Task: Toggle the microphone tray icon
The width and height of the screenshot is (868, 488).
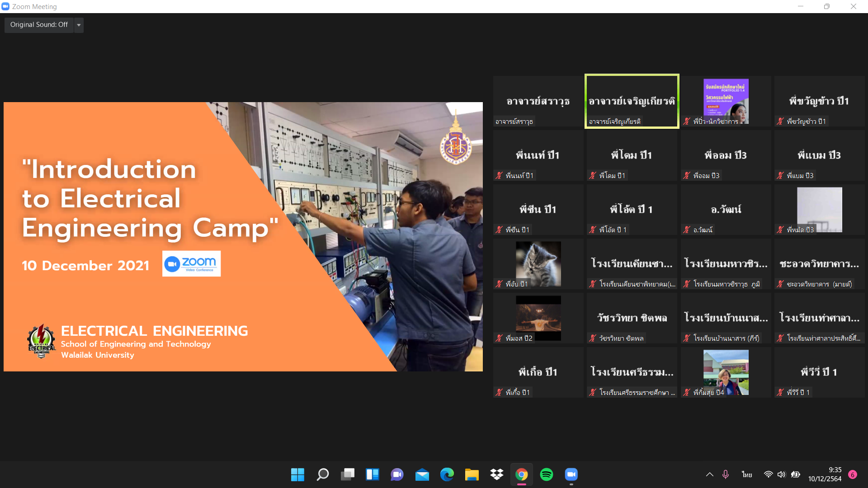Action: pos(725,474)
